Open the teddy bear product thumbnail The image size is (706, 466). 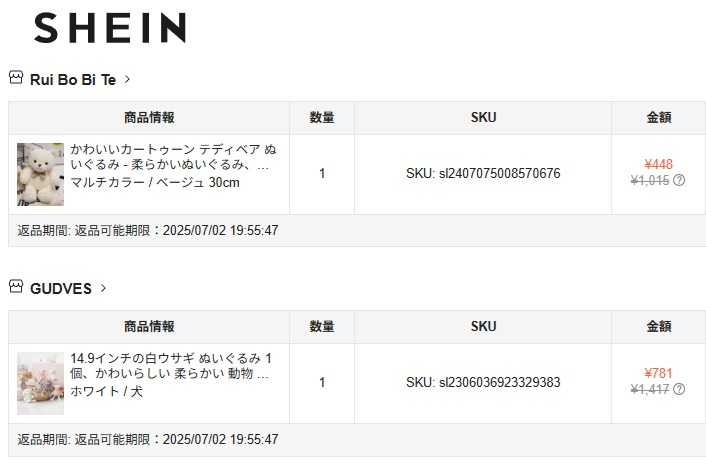click(40, 174)
